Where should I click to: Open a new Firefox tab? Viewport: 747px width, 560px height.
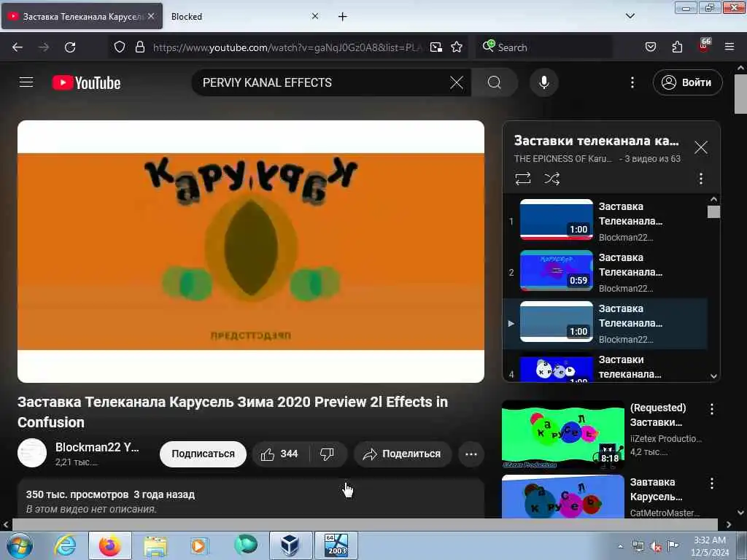coord(342,17)
